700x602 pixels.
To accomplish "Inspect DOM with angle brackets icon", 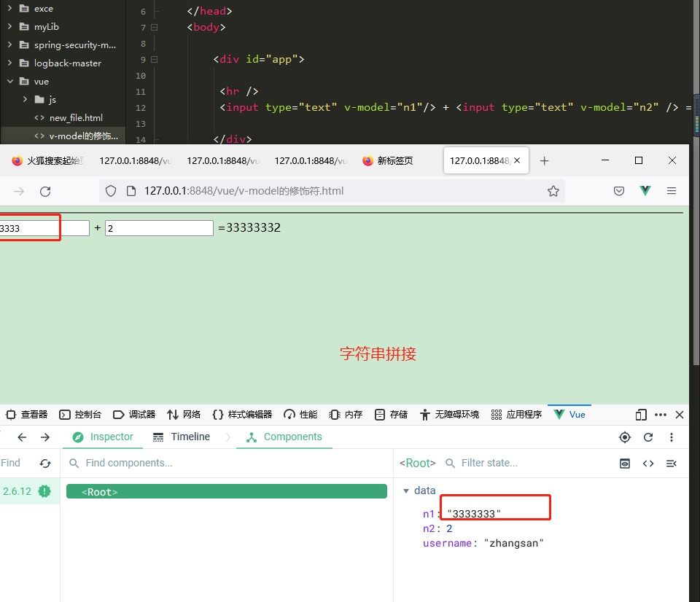I will pos(648,464).
